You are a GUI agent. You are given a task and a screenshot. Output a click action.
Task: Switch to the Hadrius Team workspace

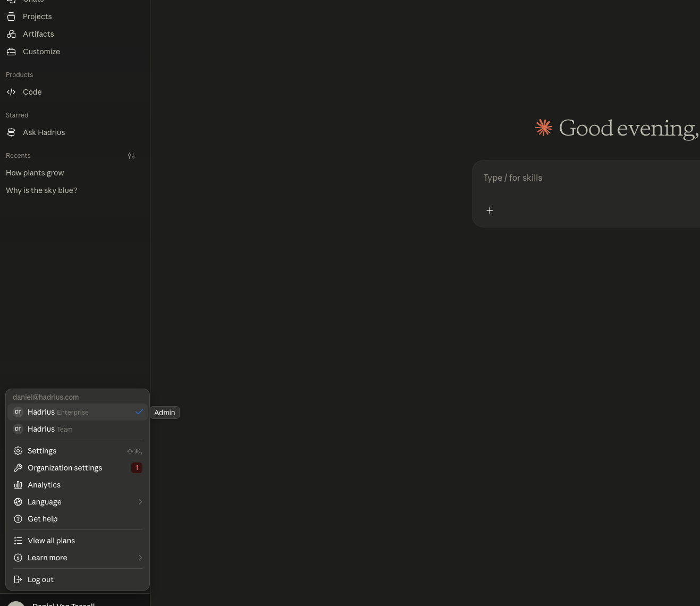78,429
